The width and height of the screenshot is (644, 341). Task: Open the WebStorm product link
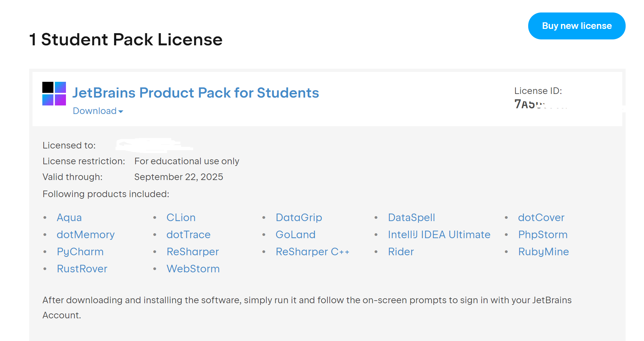click(193, 269)
